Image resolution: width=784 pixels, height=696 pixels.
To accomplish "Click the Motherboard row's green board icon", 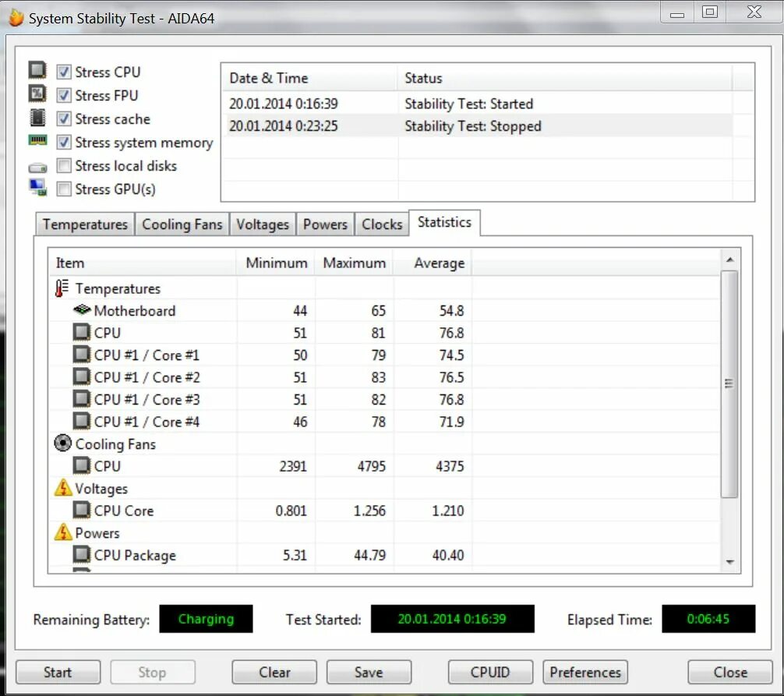I will (82, 310).
